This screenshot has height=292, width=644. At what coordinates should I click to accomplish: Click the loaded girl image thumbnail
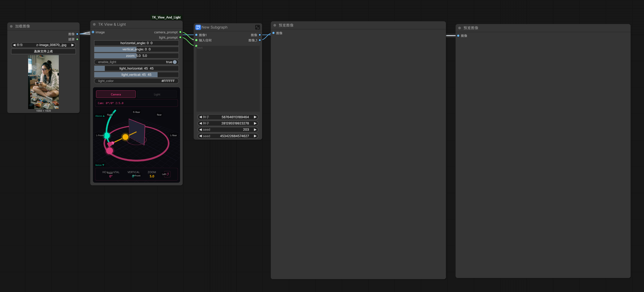tap(43, 82)
